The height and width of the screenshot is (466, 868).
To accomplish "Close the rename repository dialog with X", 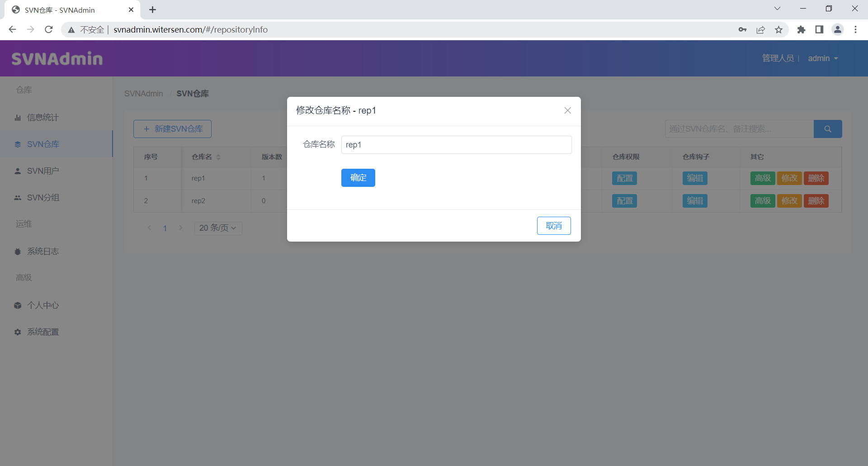I will point(567,110).
